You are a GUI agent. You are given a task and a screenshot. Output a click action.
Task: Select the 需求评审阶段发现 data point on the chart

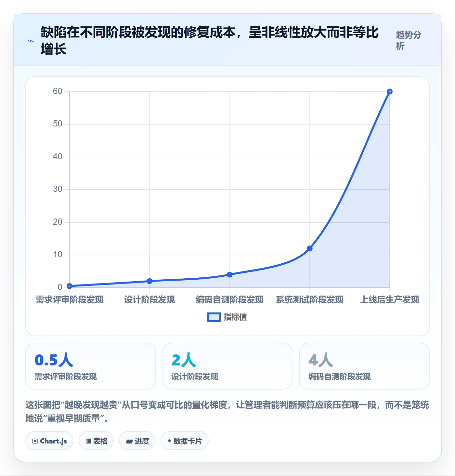coord(70,286)
